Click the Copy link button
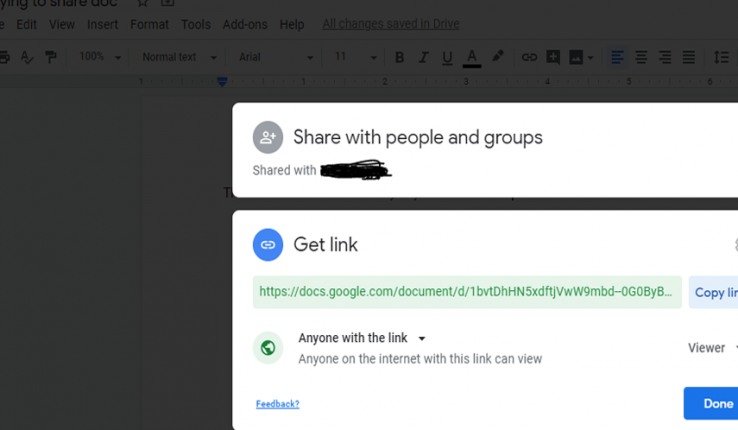738x430 pixels. coord(714,292)
